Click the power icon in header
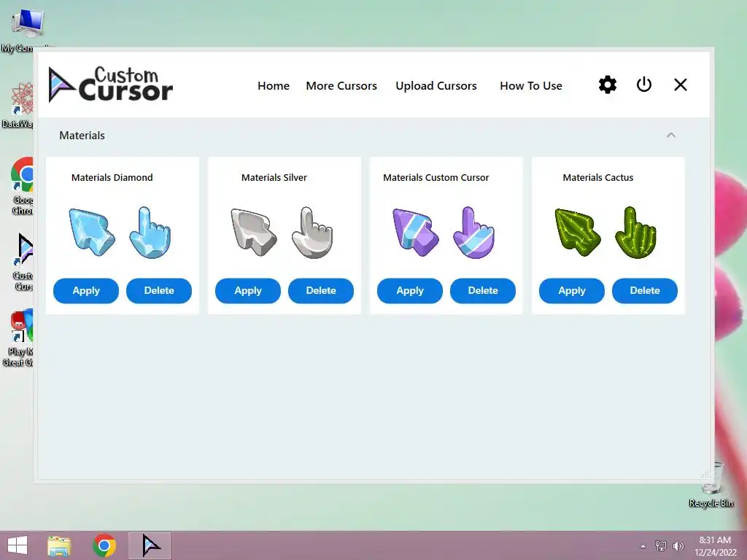 [643, 85]
